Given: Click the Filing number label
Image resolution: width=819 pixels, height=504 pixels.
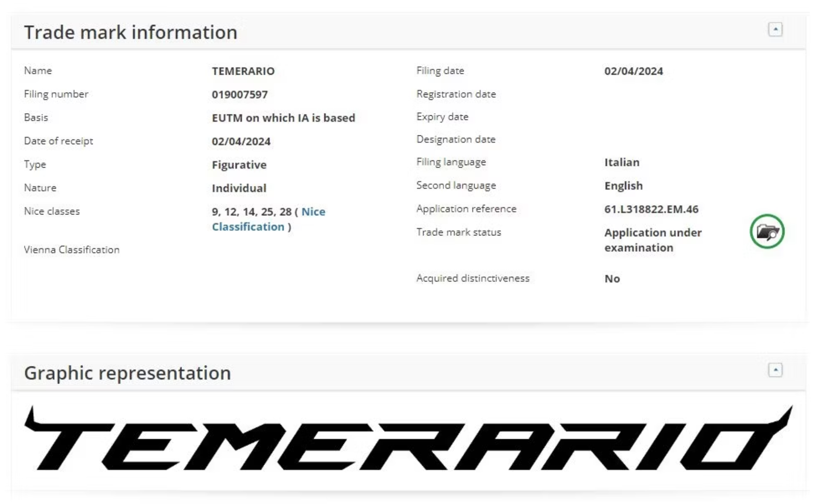Looking at the screenshot, I should pyautogui.click(x=56, y=94).
